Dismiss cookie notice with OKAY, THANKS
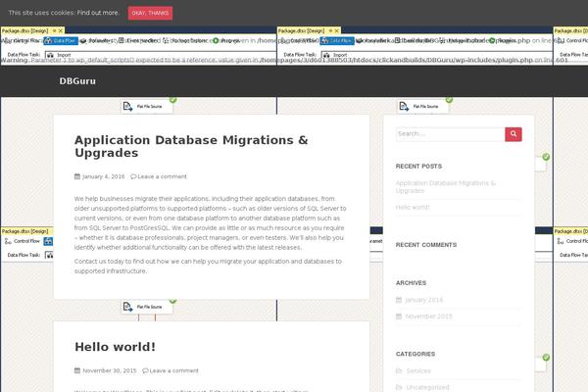 (150, 13)
